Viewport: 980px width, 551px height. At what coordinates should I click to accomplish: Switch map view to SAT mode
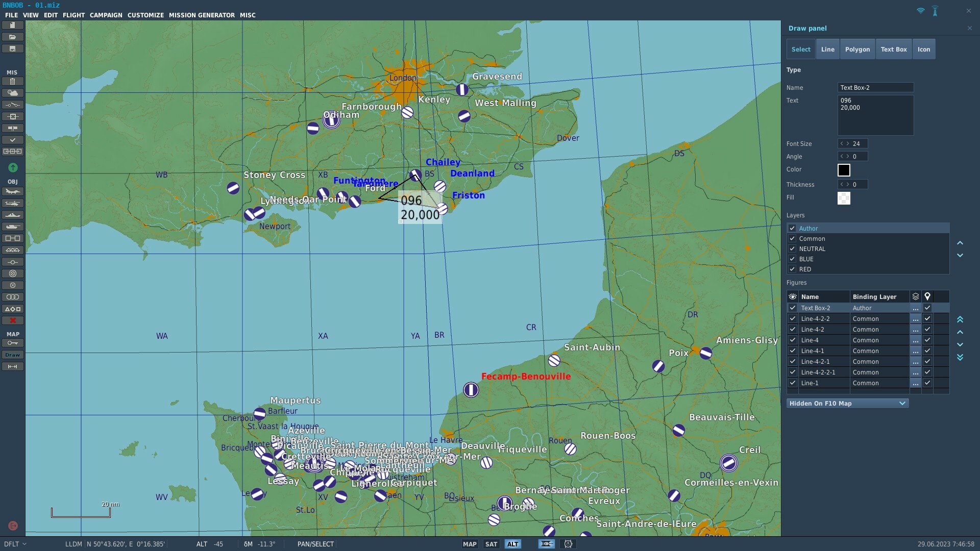[x=492, y=544]
